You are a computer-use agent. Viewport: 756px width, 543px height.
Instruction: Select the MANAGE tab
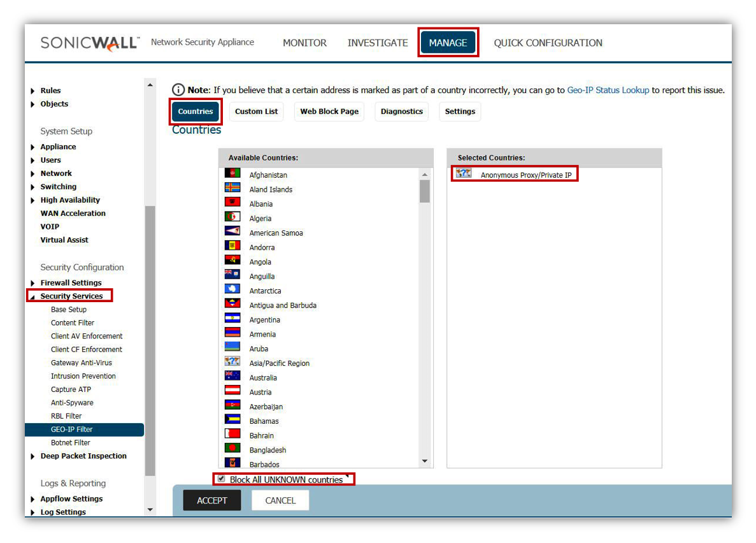point(448,43)
